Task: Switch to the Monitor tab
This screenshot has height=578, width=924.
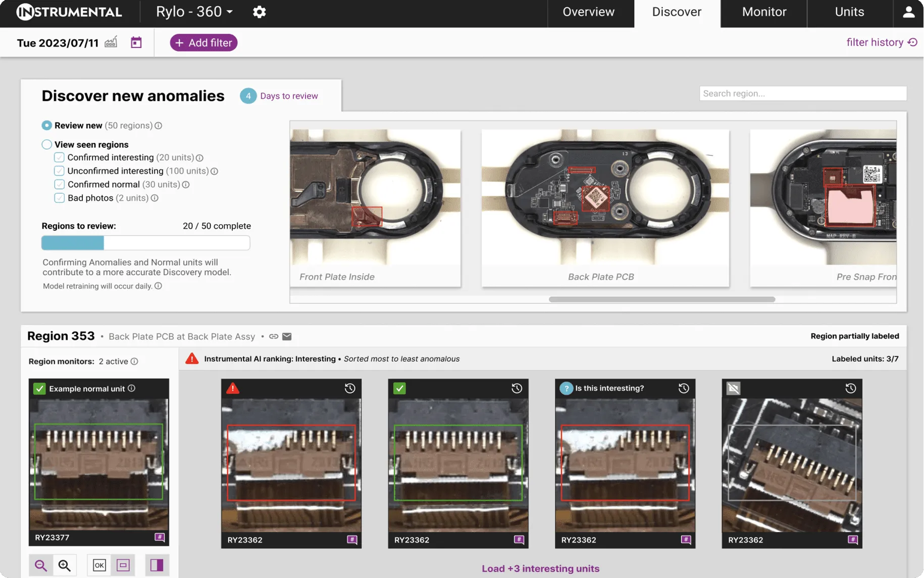Action: click(x=763, y=12)
